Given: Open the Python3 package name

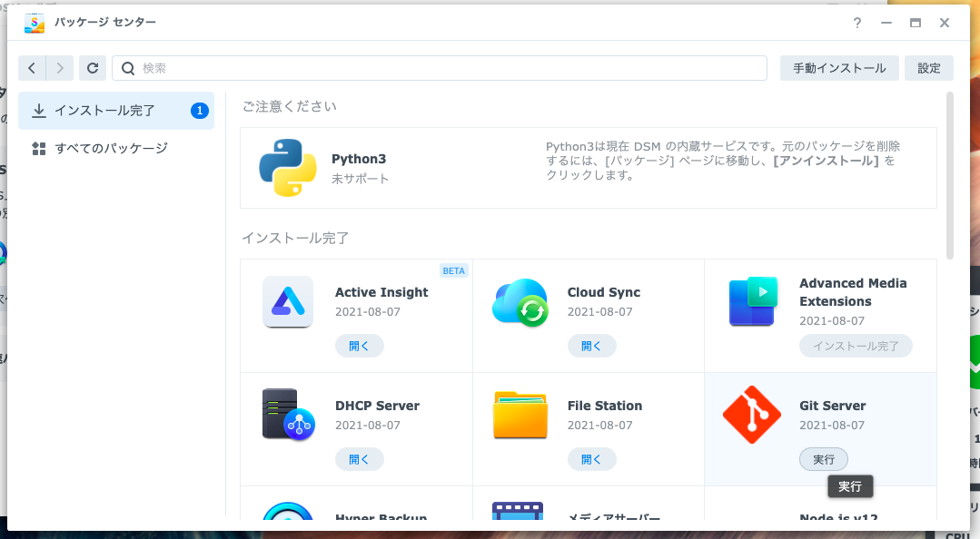Looking at the screenshot, I should click(x=359, y=159).
